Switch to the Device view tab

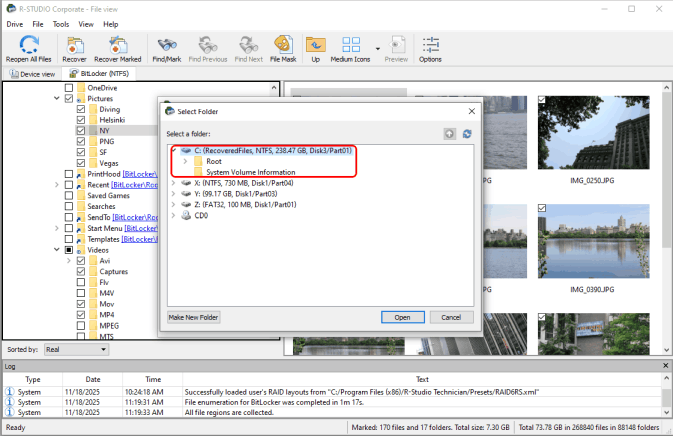click(32, 74)
